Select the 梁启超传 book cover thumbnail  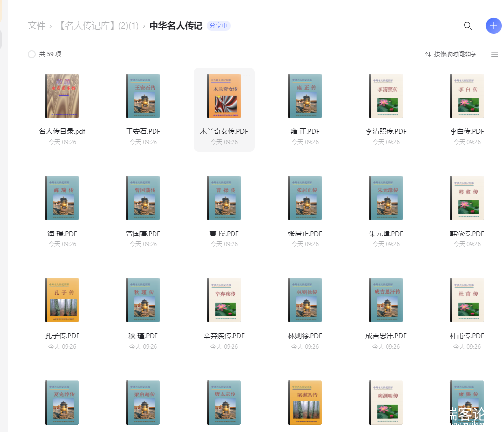tap(143, 402)
